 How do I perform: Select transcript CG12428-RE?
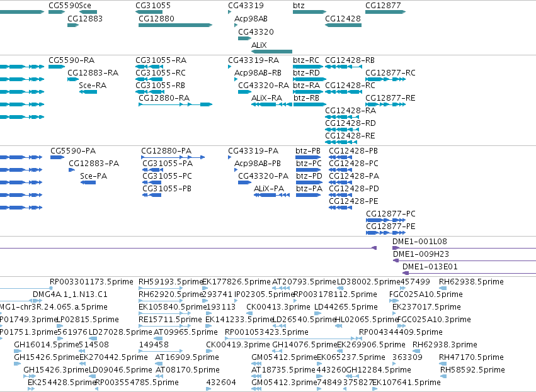[x=350, y=135]
